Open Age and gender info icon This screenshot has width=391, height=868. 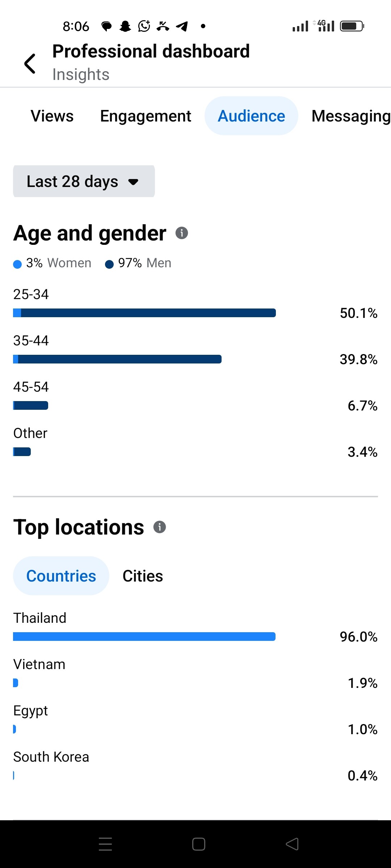182,233
